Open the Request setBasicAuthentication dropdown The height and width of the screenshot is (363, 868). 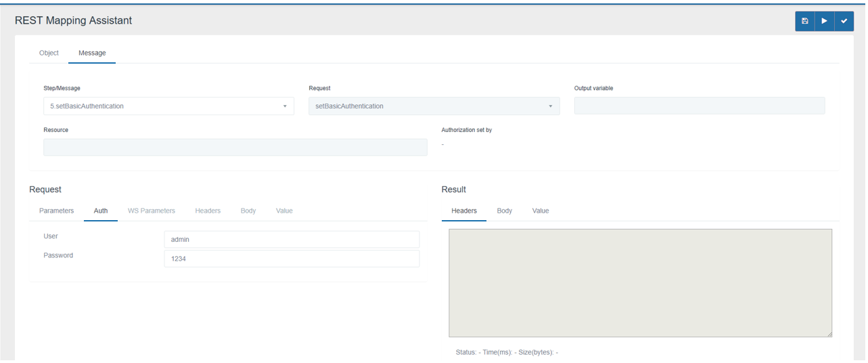(x=434, y=106)
